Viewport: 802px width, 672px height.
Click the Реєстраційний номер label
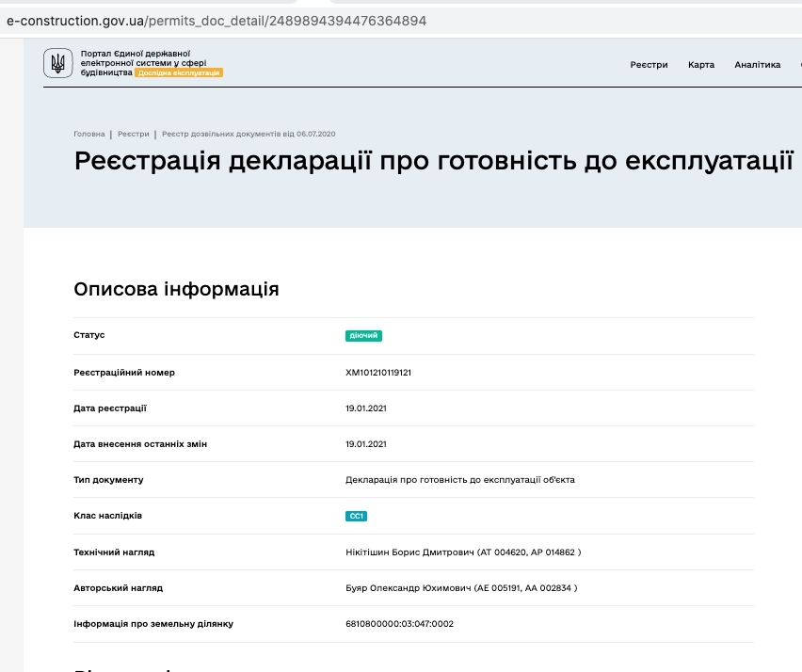(124, 373)
